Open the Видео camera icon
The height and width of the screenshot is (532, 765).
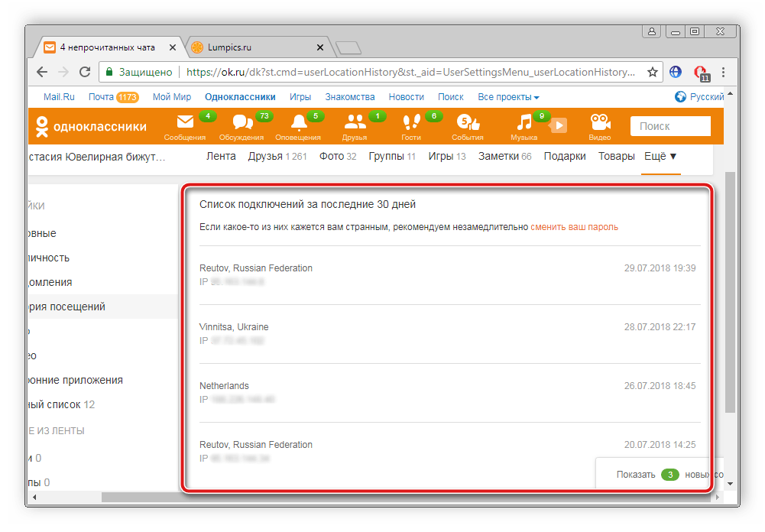[600, 124]
